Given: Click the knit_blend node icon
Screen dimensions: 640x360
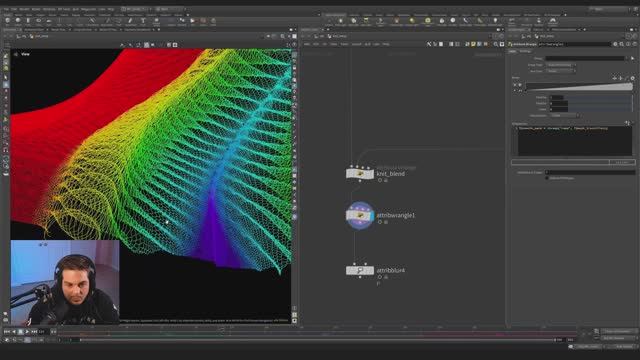Looking at the screenshot, I should pos(360,174).
